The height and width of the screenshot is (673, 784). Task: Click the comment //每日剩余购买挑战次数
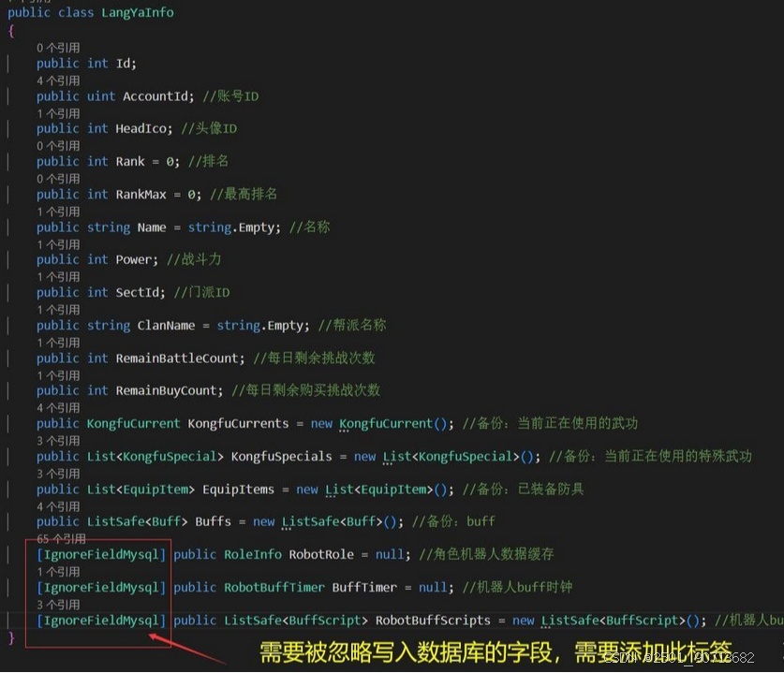pos(305,390)
